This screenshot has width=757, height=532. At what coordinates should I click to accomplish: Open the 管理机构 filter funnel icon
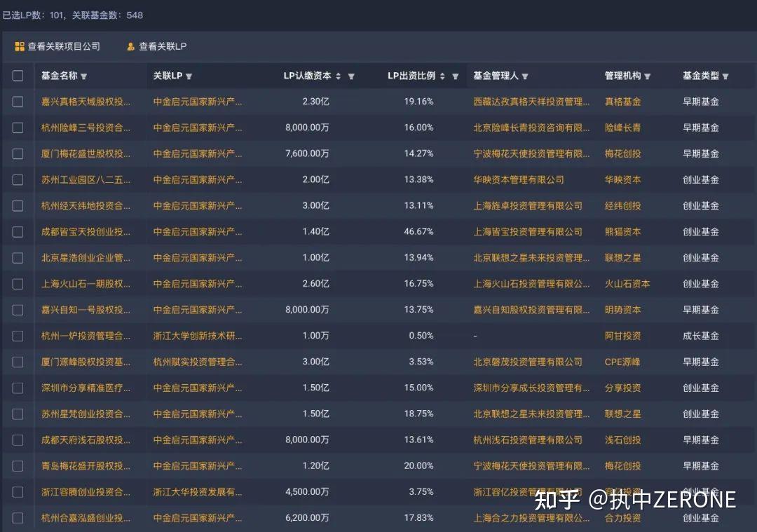pyautogui.click(x=648, y=76)
